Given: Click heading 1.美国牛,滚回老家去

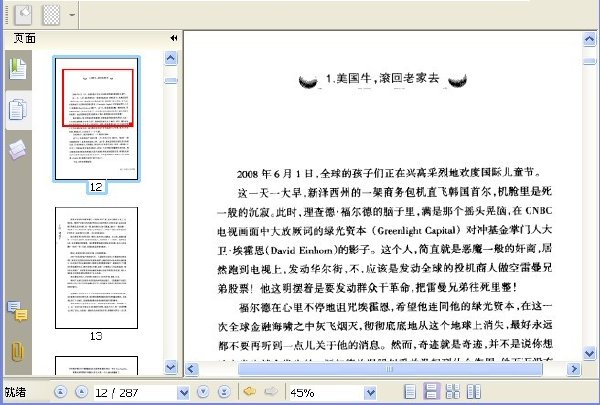Looking at the screenshot, I should (x=382, y=78).
